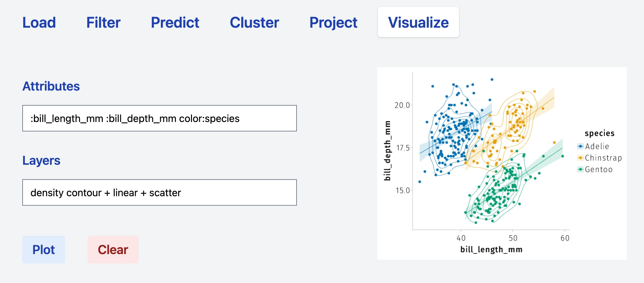Open the Project tab
Screen dimensions: 644x283
click(x=333, y=23)
